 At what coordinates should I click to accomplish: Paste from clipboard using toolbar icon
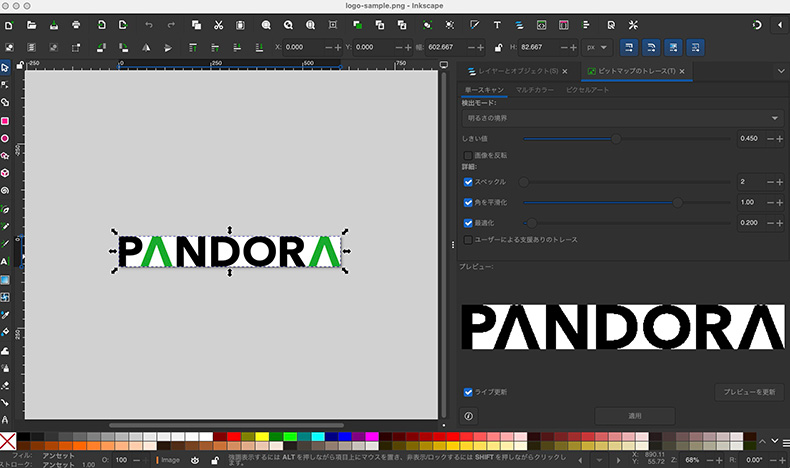tap(240, 25)
